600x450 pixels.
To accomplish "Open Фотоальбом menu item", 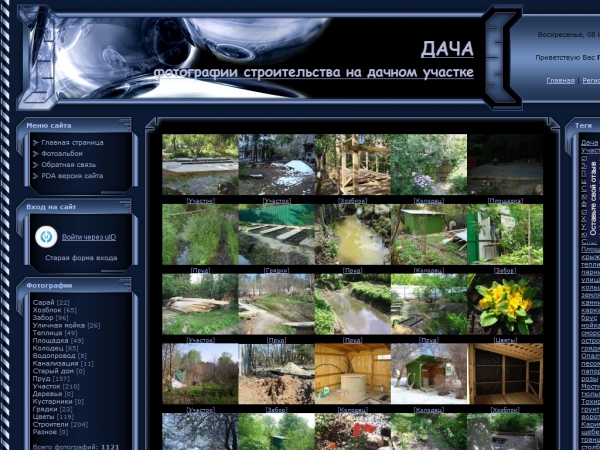I will (x=62, y=153).
